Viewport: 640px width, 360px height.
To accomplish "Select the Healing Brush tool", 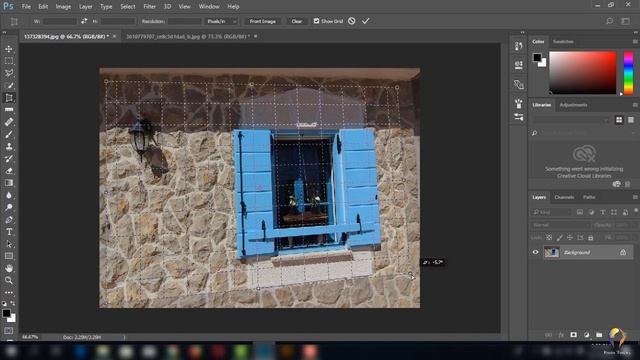I will (9, 122).
